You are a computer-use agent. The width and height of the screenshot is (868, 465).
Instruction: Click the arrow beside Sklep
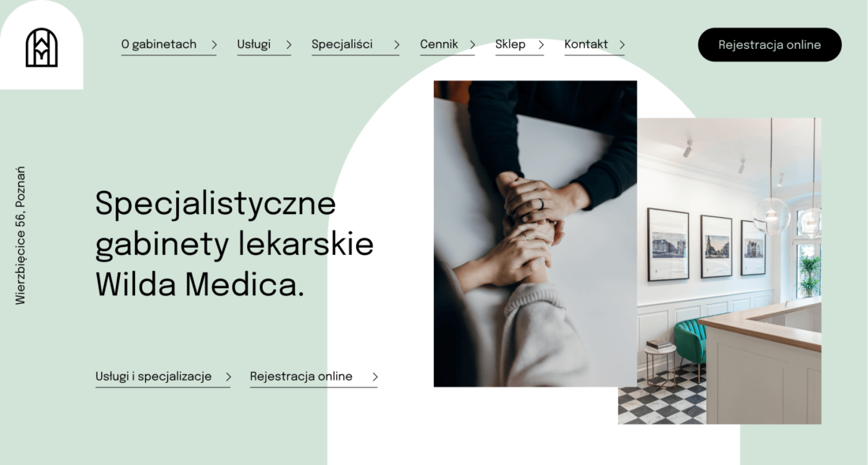(541, 45)
